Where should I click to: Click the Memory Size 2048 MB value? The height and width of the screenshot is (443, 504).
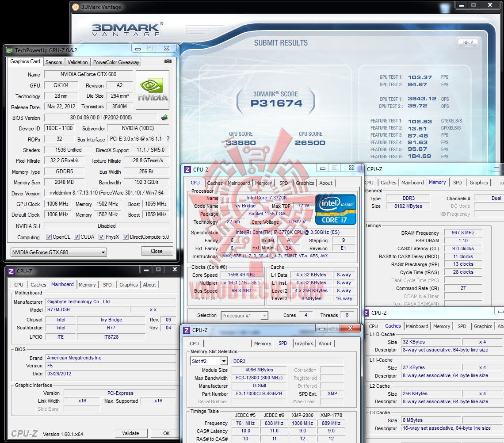(x=64, y=182)
